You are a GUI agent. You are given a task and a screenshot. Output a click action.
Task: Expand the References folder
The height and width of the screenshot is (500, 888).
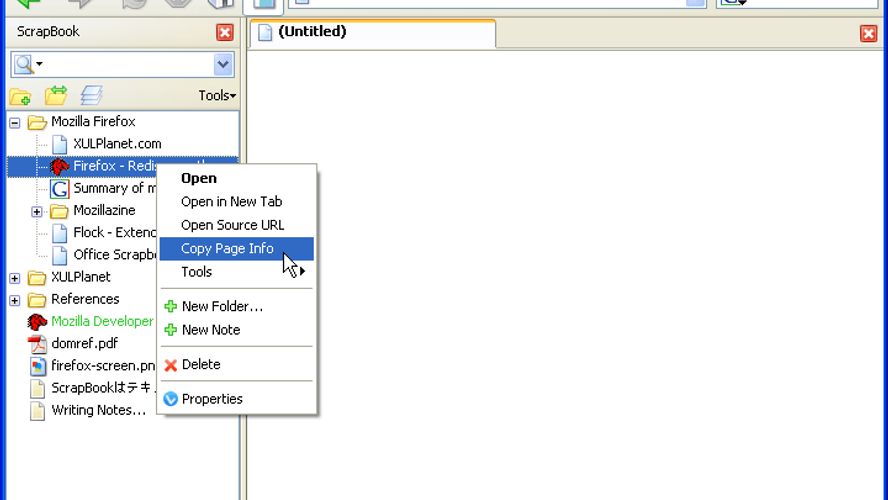pyautogui.click(x=15, y=300)
